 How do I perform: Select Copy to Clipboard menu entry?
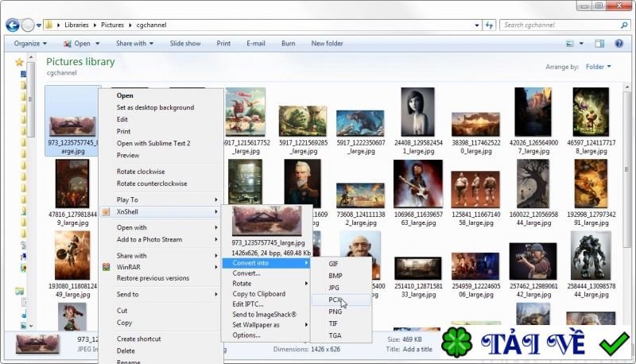[x=258, y=294]
